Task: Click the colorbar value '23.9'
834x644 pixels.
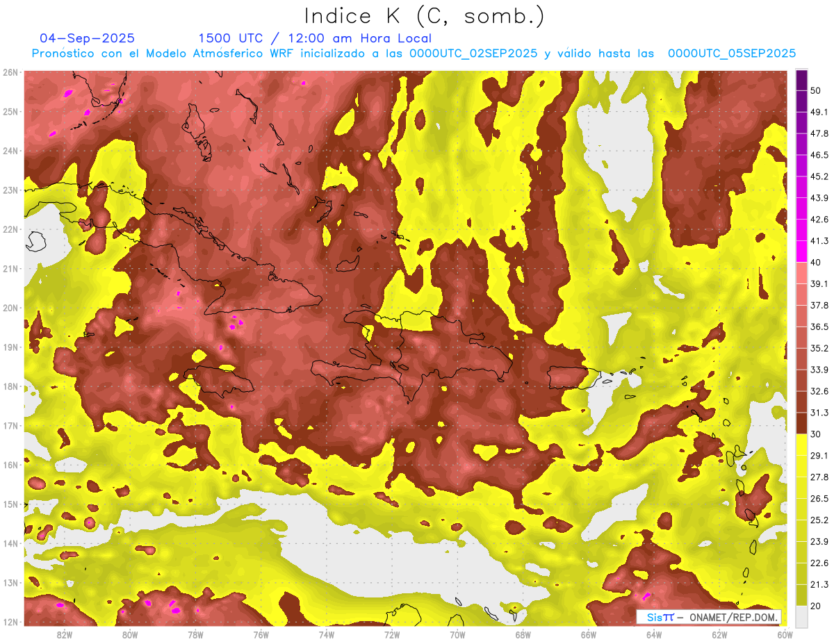Action: click(819, 541)
